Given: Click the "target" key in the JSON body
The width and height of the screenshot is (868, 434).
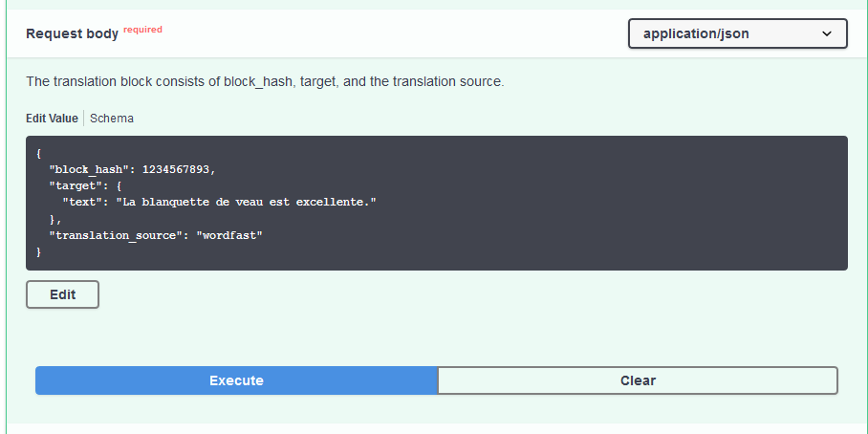Looking at the screenshot, I should 76,185.
